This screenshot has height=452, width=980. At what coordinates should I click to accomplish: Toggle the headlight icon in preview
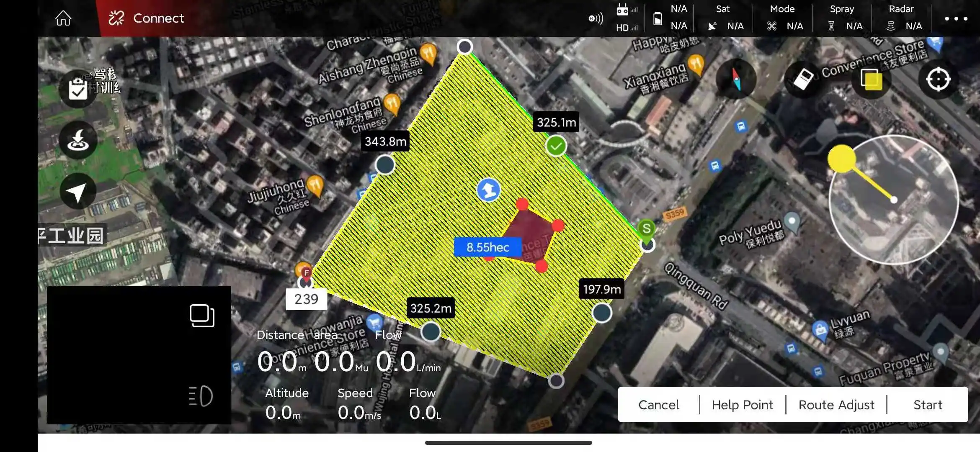(x=201, y=396)
